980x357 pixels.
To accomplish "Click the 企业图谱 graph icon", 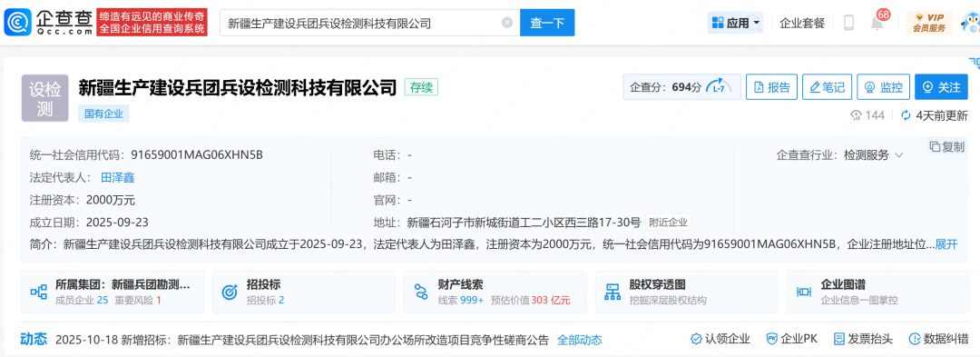I will click(x=804, y=292).
